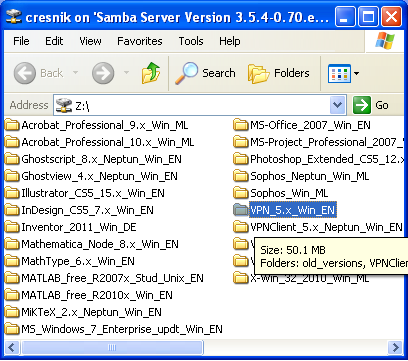Select Acrobat_Professional_10.x_Win_ML folder icon

12,142
